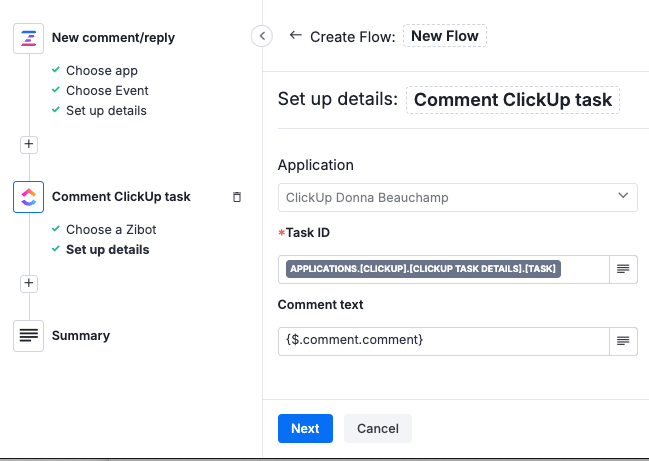
Task: Click the Create Flow: text
Action: (353, 37)
